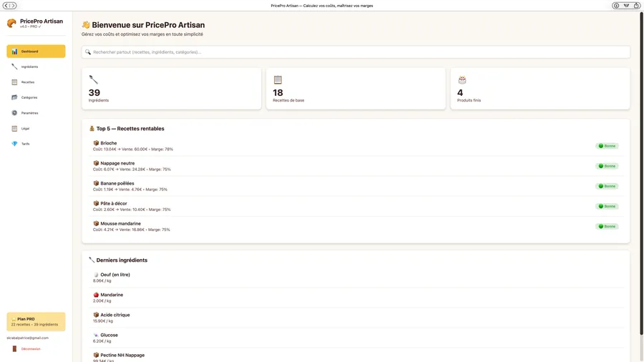Click the Paramètres gear icon
Viewport: 644px width, 362px height.
[x=14, y=113]
